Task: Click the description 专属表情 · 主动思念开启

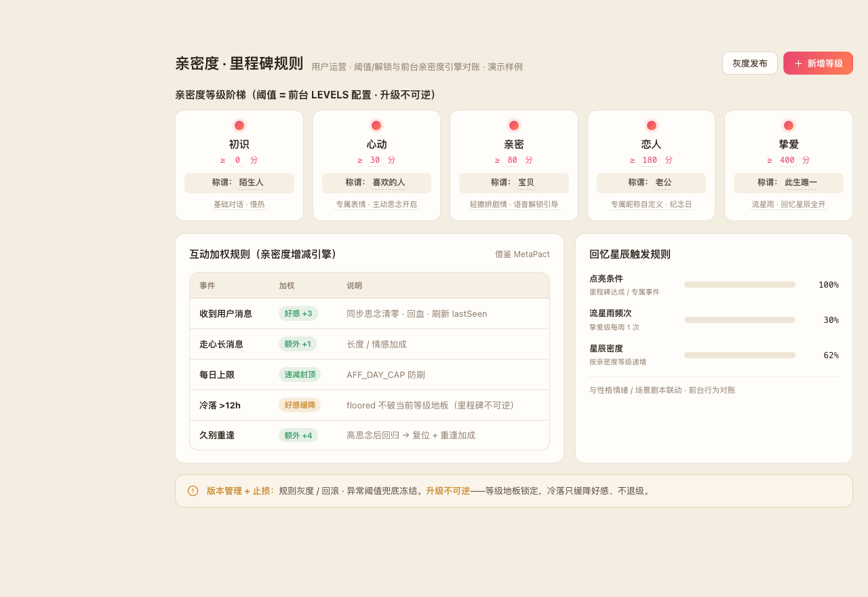Action: [376, 204]
